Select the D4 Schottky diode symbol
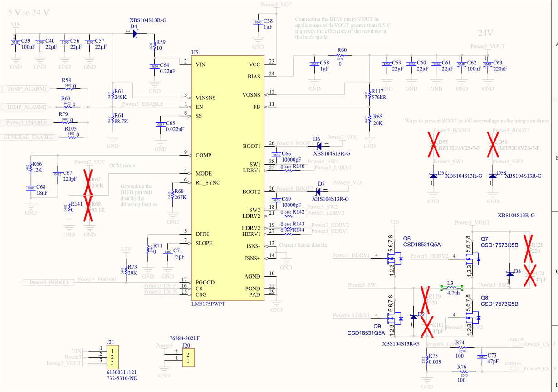The width and height of the screenshot is (558, 392). [x=135, y=33]
